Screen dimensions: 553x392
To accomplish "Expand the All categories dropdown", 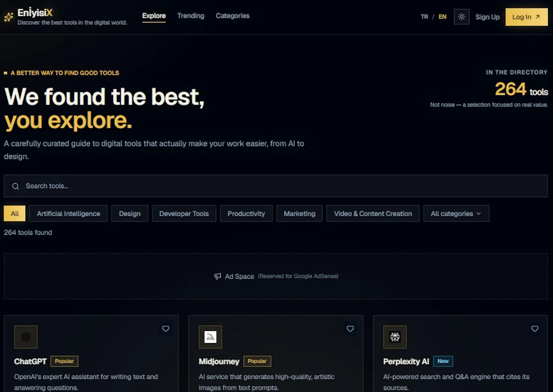I will (456, 213).
